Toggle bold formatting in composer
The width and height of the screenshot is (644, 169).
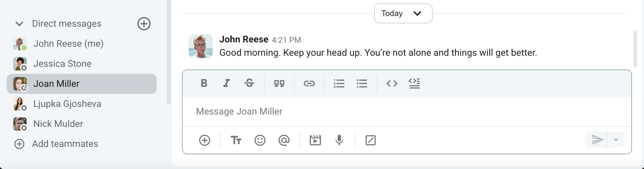tap(204, 83)
